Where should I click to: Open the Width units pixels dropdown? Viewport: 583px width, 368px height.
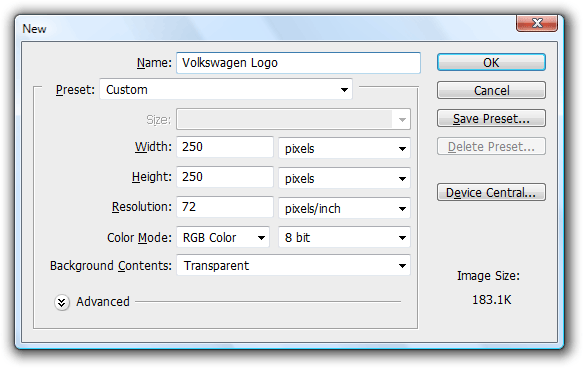click(344, 148)
